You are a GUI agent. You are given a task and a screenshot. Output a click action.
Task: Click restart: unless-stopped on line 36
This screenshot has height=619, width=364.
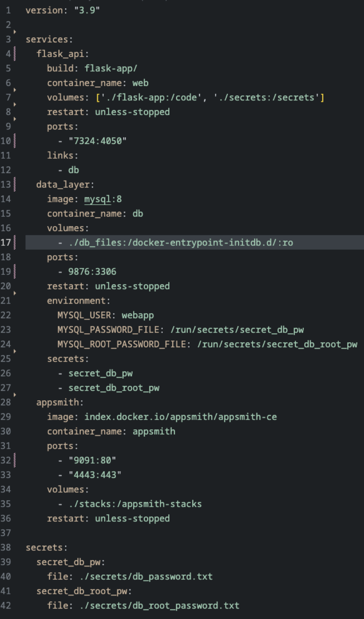(x=108, y=518)
